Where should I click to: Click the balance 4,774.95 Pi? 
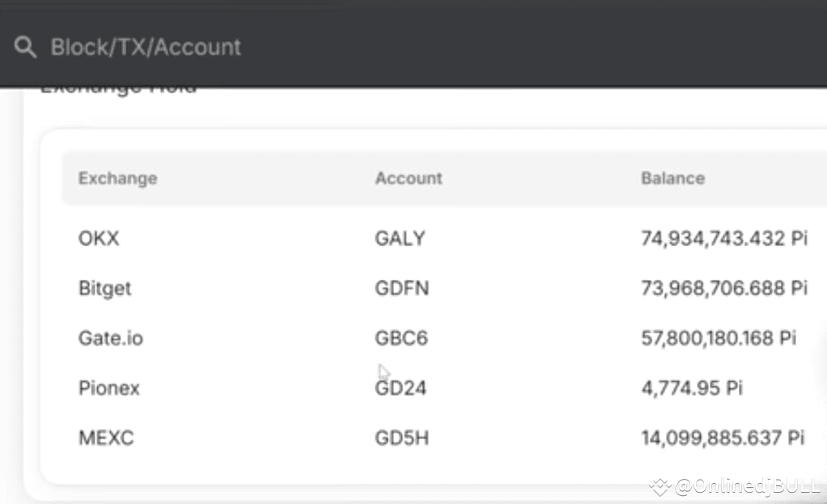pos(691,388)
